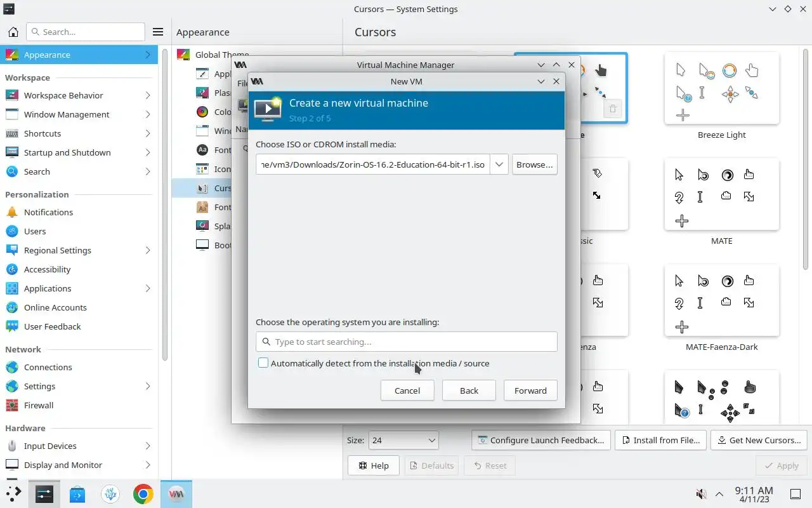The height and width of the screenshot is (508, 812).
Task: Click Install from File... button
Action: pyautogui.click(x=660, y=440)
